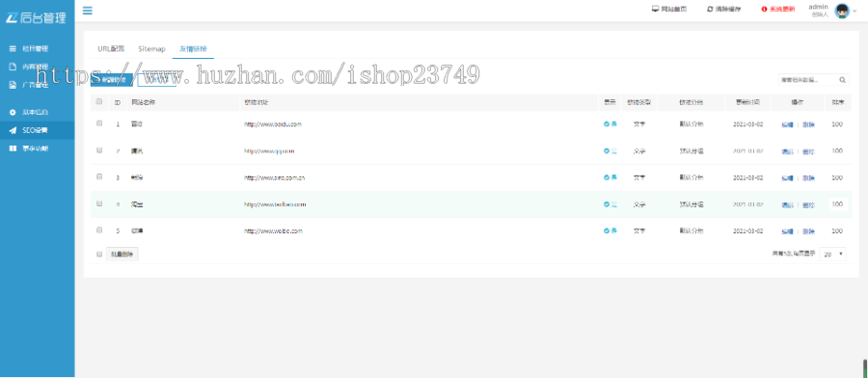Delete the sina.com.cn link row

(x=809, y=178)
